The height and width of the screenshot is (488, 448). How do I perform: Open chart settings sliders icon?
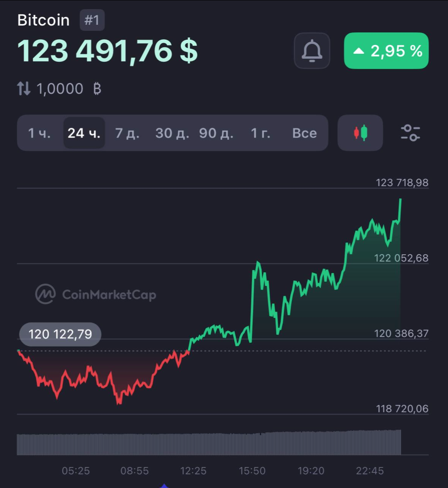point(410,133)
